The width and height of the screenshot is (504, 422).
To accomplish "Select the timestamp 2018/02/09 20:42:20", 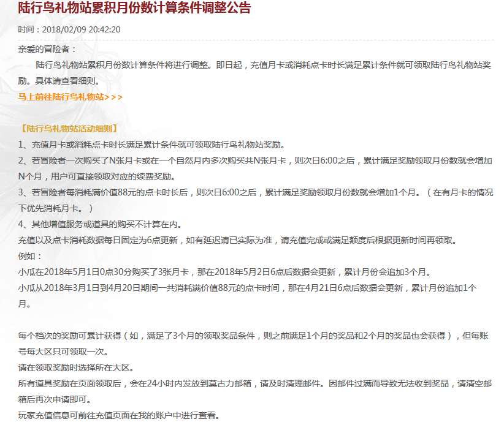I will (81, 29).
